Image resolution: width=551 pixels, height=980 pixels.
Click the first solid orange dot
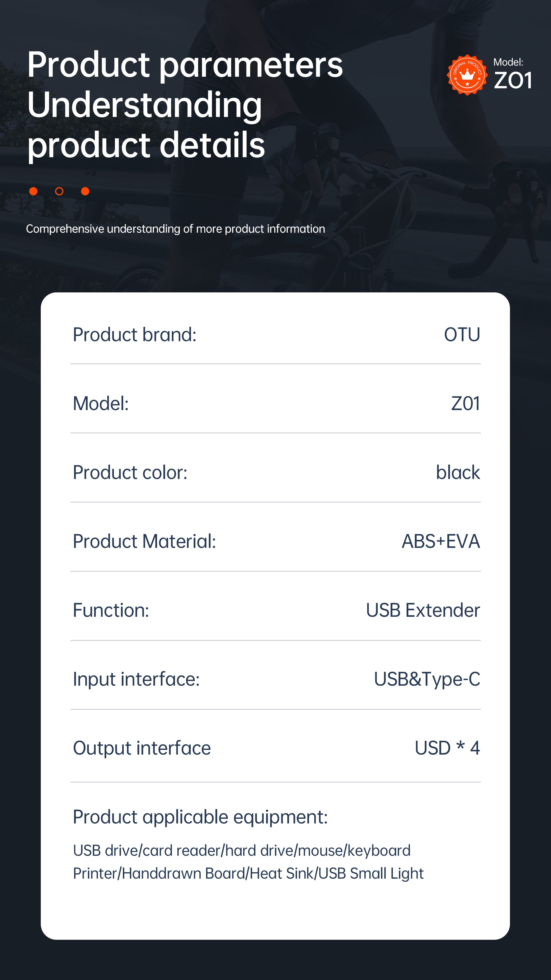click(33, 191)
